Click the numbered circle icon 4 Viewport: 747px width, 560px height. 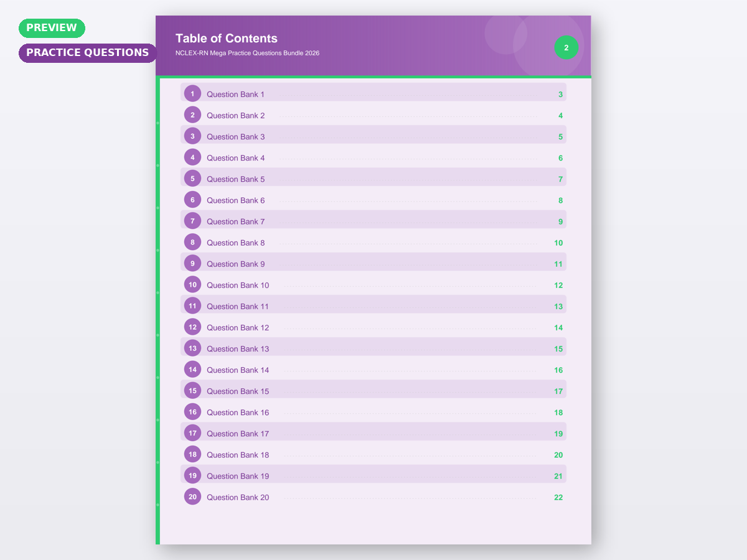pos(192,157)
